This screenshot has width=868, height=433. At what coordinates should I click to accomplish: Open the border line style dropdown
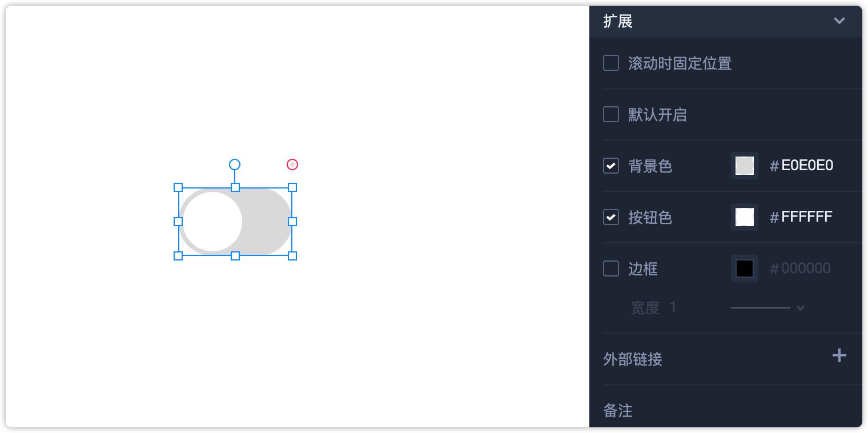tap(768, 308)
